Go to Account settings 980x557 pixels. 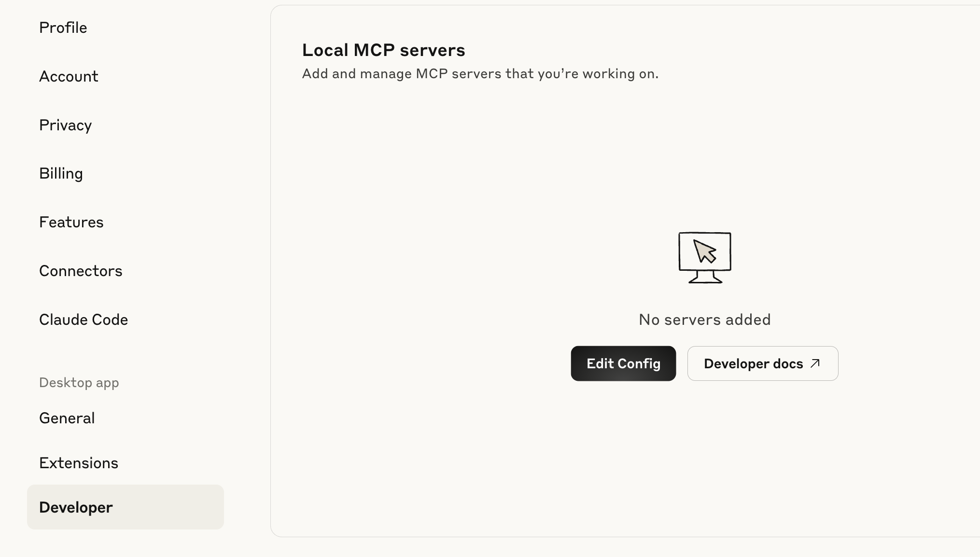[x=69, y=77]
